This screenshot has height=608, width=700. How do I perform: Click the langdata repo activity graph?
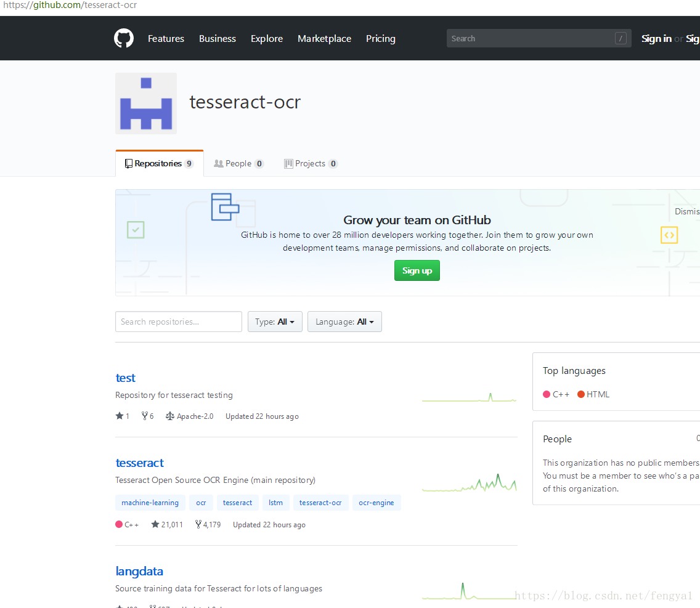(x=469, y=591)
